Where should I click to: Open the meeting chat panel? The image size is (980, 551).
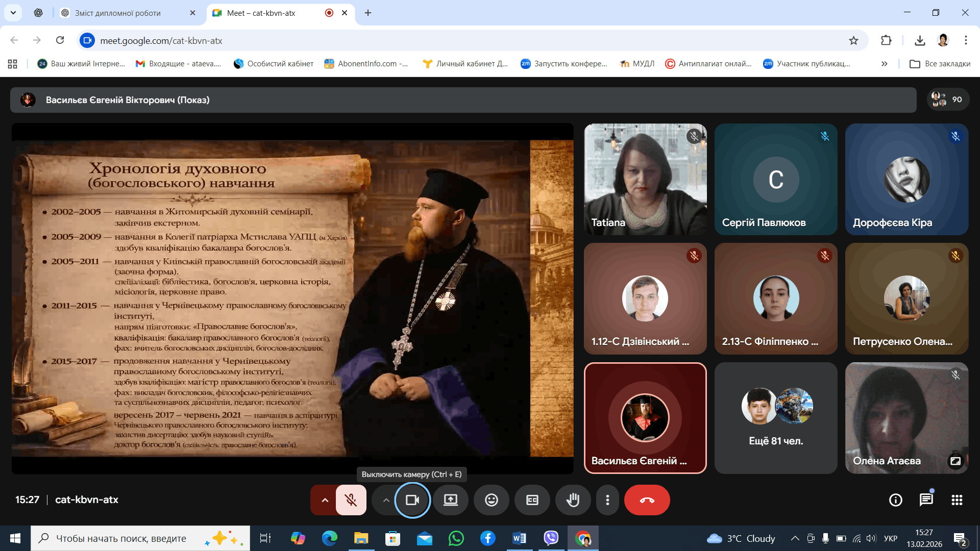(x=926, y=500)
